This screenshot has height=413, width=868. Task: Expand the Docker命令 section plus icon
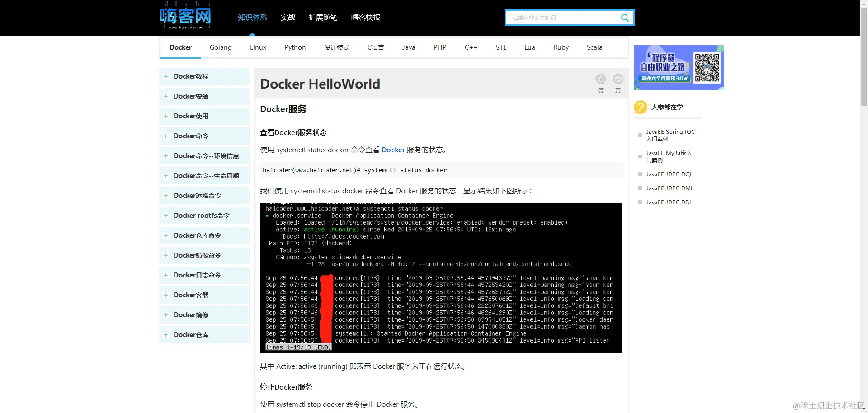166,136
